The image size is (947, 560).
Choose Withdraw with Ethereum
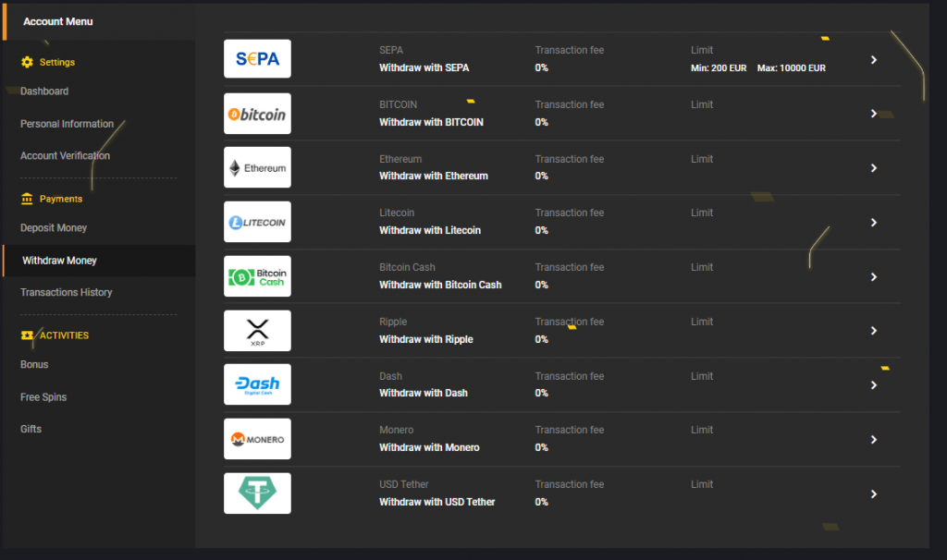point(434,176)
